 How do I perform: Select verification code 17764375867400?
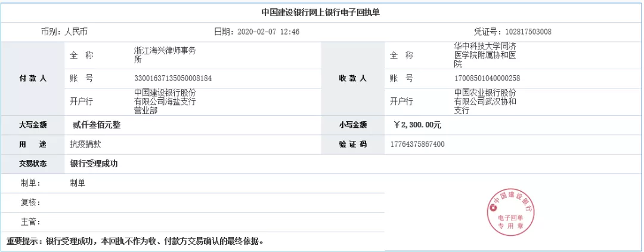pos(417,145)
